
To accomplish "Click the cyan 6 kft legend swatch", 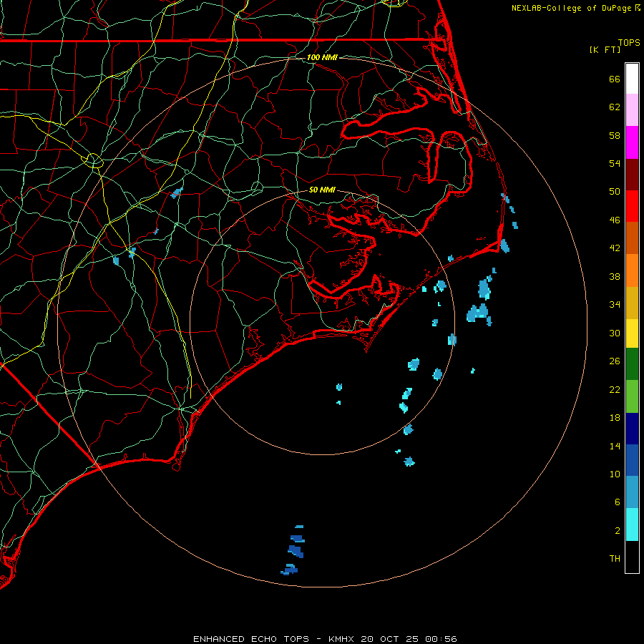I will click(x=632, y=525).
